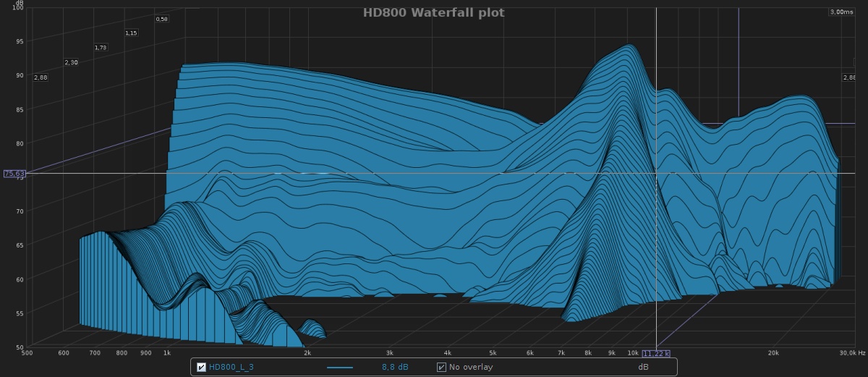Click the 1,73 time axis label
The width and height of the screenshot is (868, 377).
point(101,47)
